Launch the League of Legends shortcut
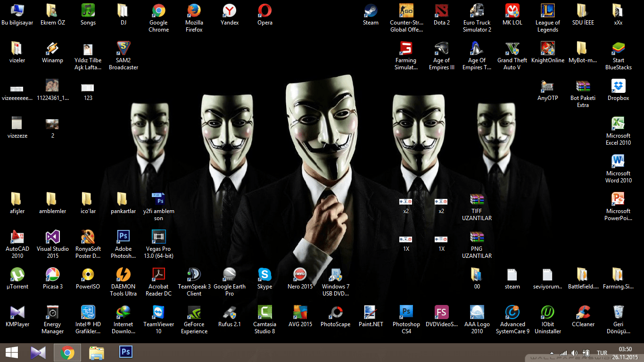This screenshot has height=362, width=644. [x=548, y=18]
